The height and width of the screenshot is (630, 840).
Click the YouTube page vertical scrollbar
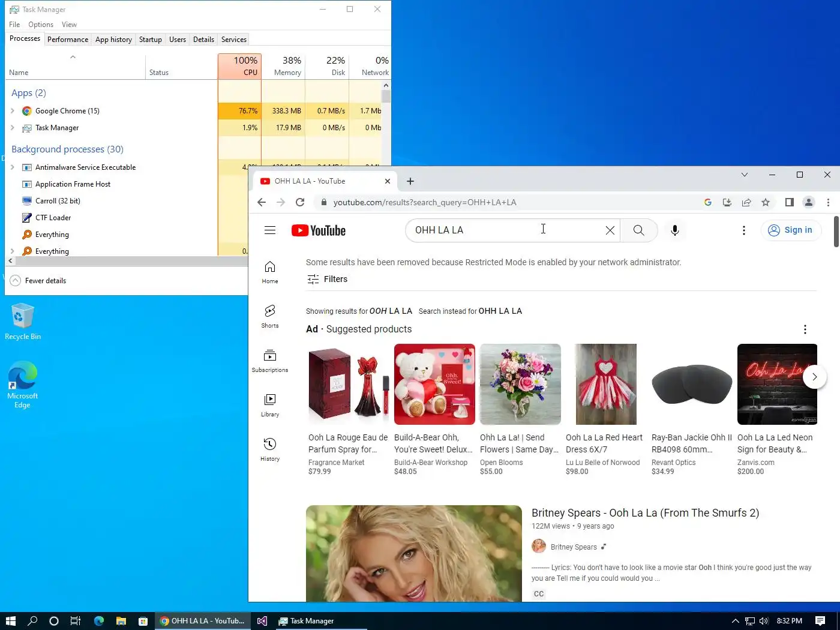click(836, 232)
